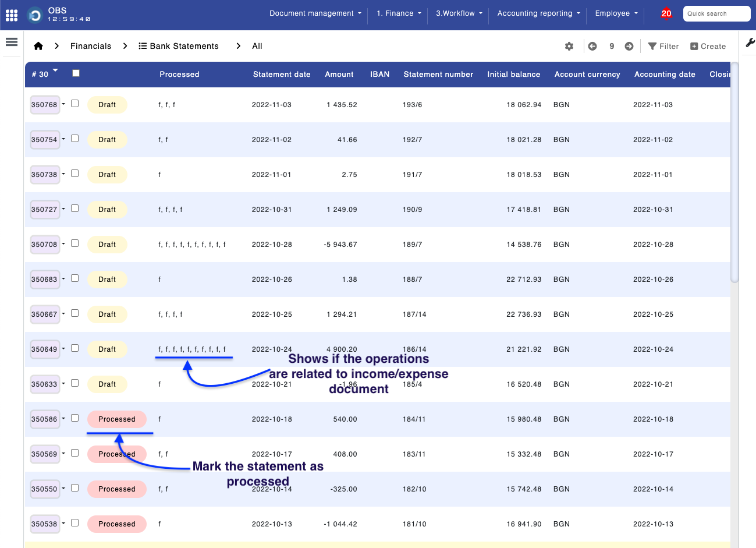Select checkbox for row 350586
The image size is (756, 548).
[74, 418]
